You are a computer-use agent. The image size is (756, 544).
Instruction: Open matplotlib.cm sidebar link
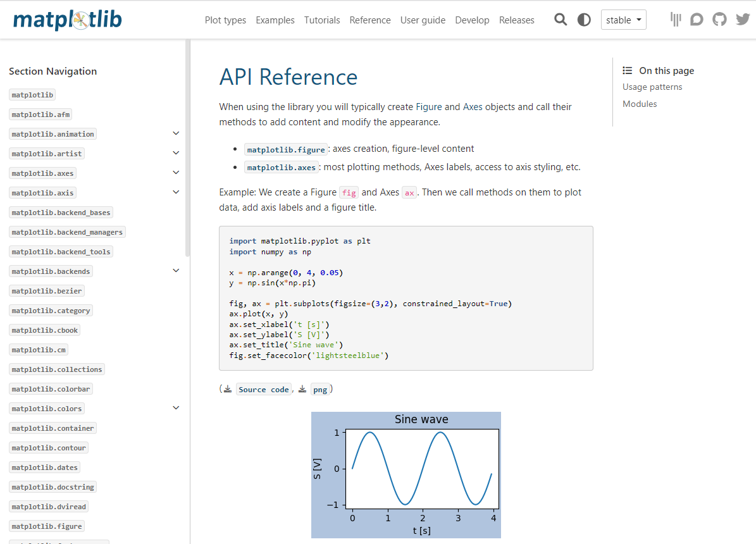pos(39,350)
